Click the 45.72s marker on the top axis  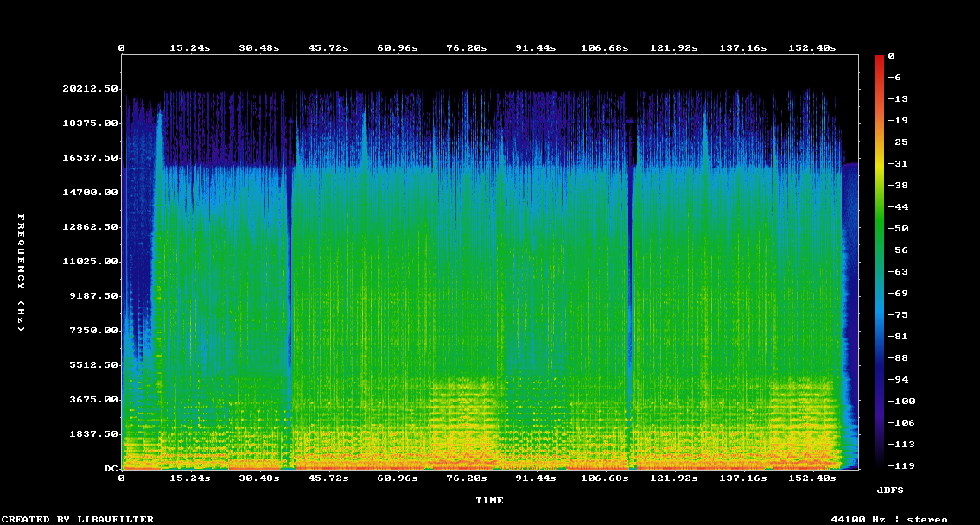[328, 48]
